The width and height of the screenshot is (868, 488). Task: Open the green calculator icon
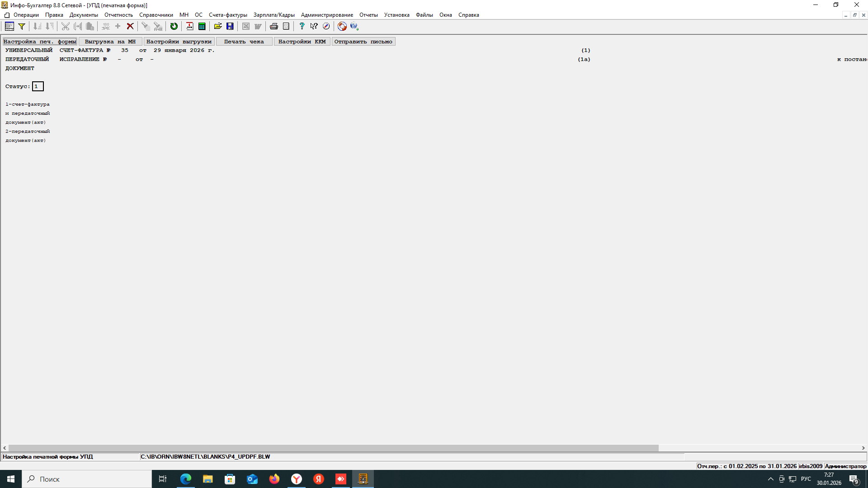point(202,26)
